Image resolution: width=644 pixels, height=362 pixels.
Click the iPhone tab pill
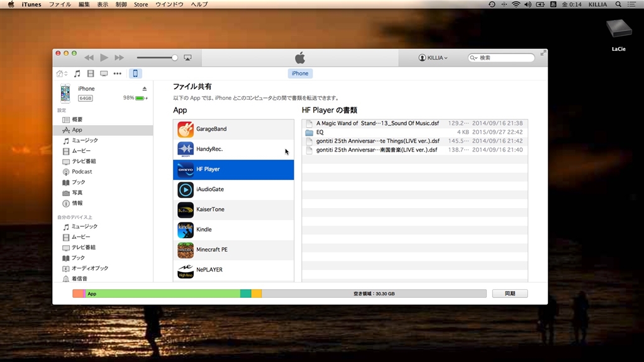coord(300,74)
